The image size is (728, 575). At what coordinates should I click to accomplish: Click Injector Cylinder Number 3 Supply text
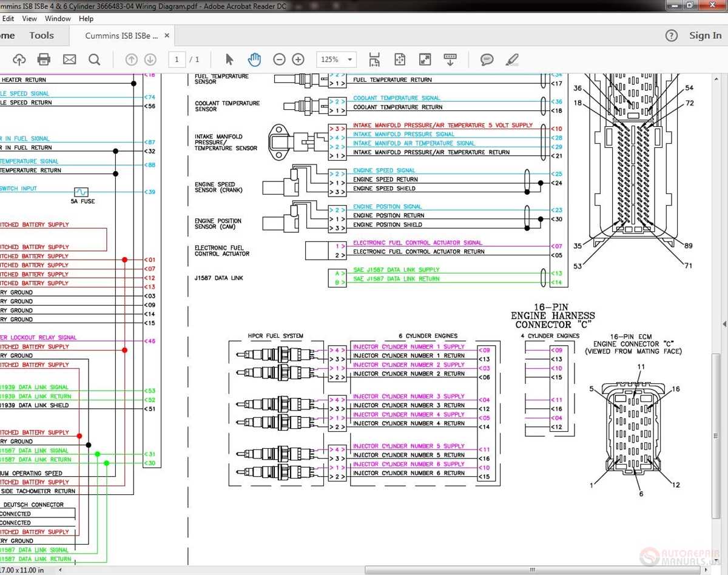pos(409,397)
